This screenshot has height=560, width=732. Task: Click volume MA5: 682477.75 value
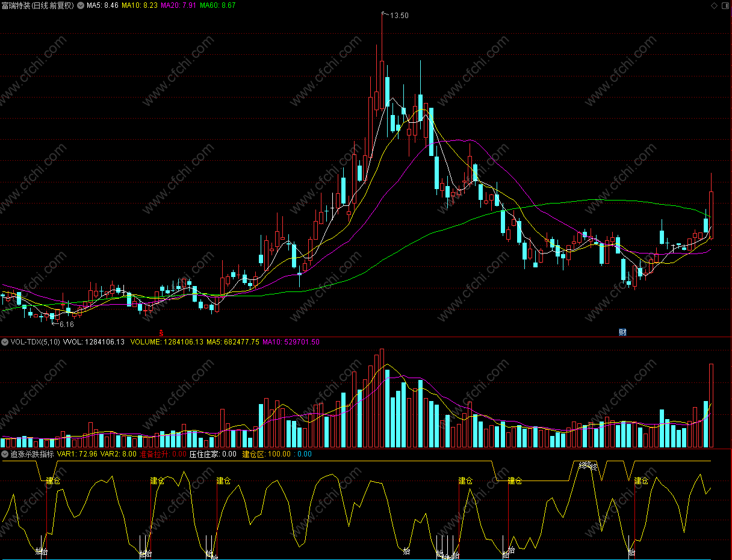[233, 342]
